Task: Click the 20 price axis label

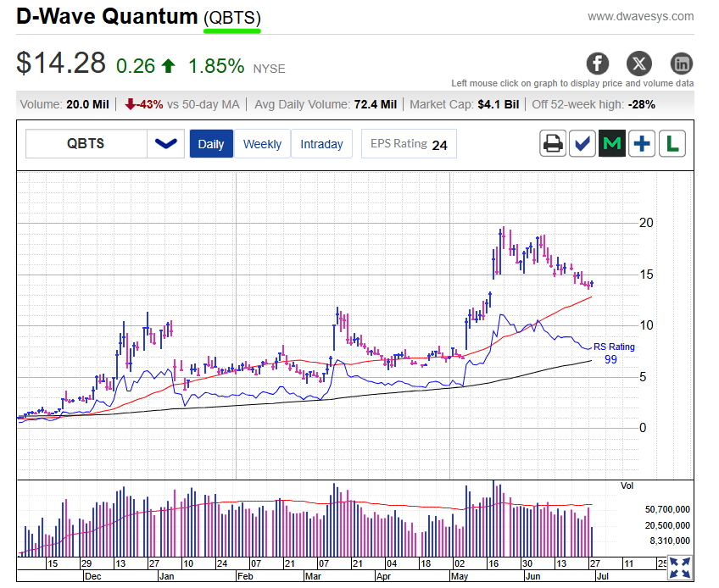Action: 646,223
